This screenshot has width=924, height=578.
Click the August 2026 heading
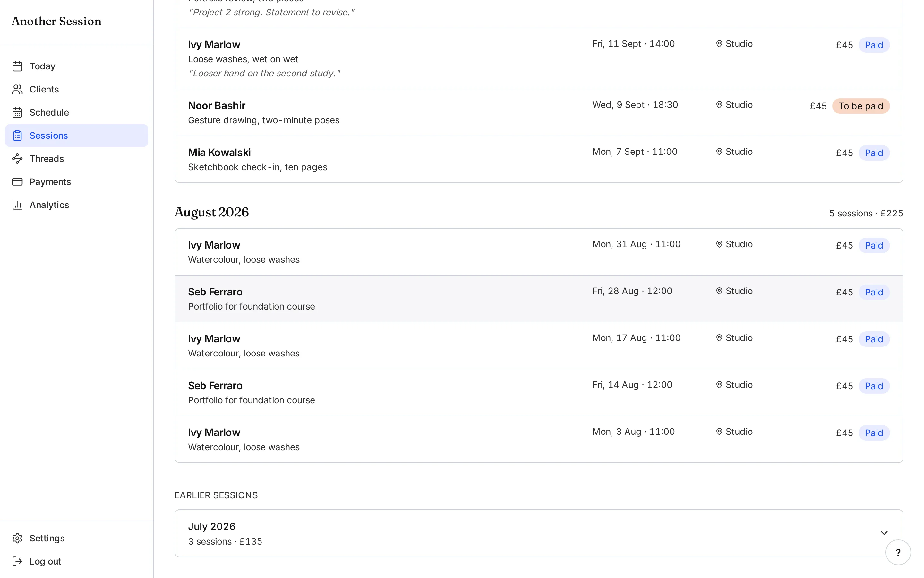[211, 213]
